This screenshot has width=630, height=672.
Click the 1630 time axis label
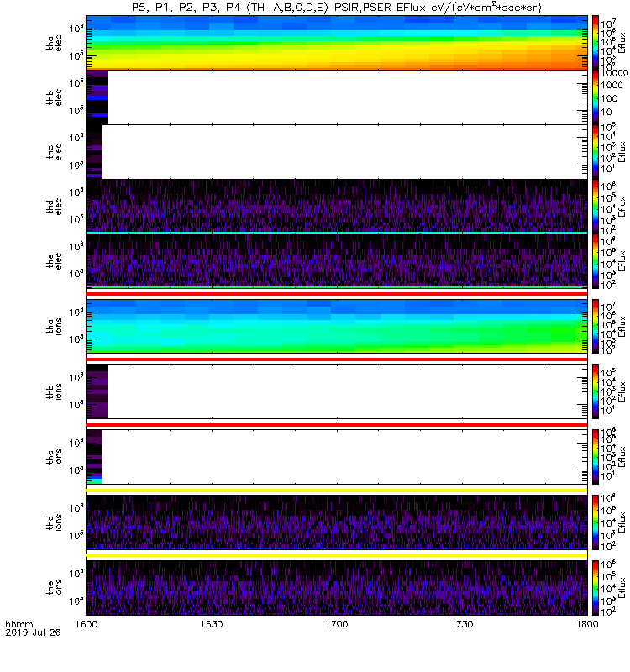tap(212, 624)
